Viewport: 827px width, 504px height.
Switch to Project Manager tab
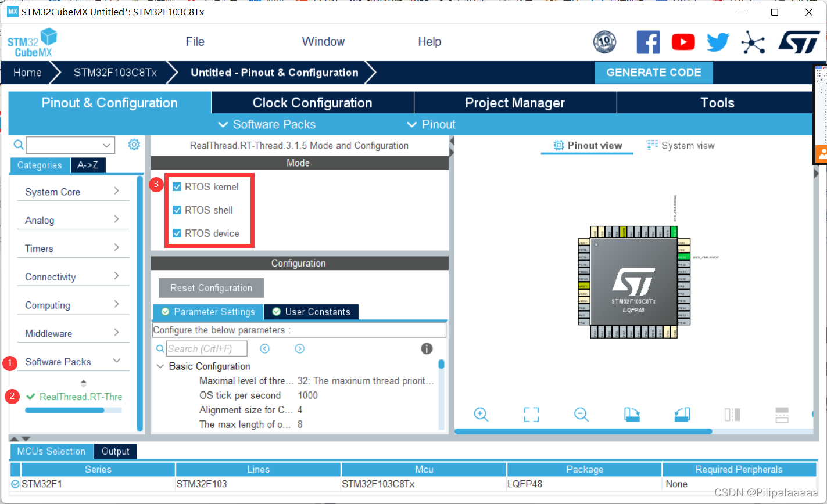coord(515,103)
